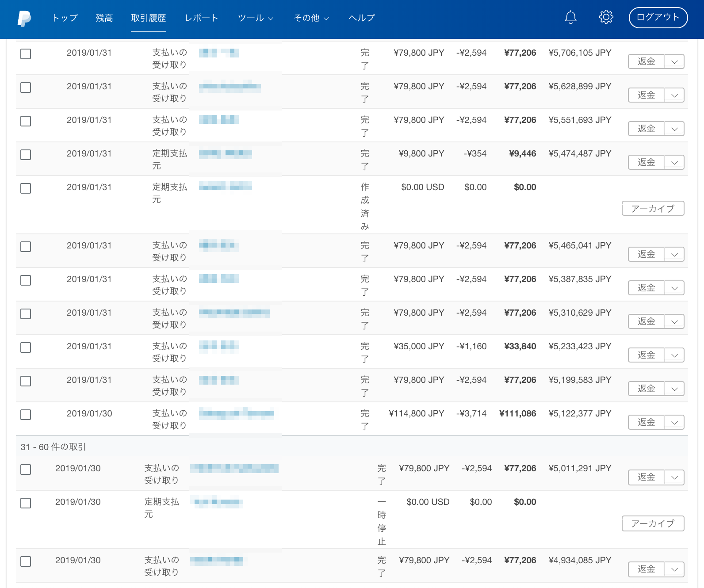Screen dimensions: 704x588
Task: Tick the checkbox of the ¥9,800 JPY row
Action: pyautogui.click(x=26, y=155)
